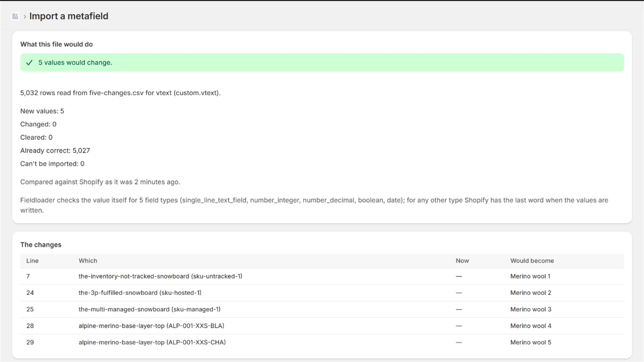644x362 pixels.
Task: Click the Fieldloader field types explanation paragraph
Action: tap(314, 205)
